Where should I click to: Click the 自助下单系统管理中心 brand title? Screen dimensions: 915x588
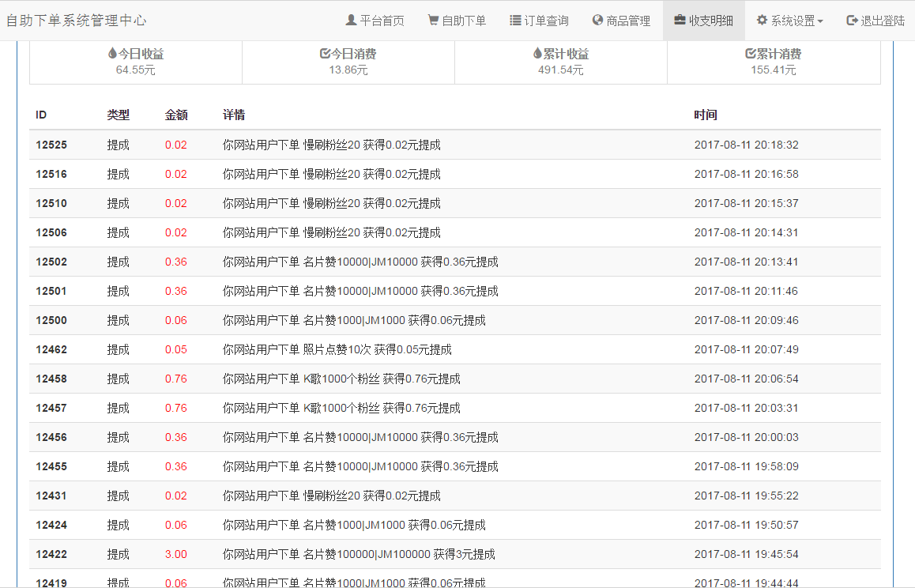(x=76, y=21)
